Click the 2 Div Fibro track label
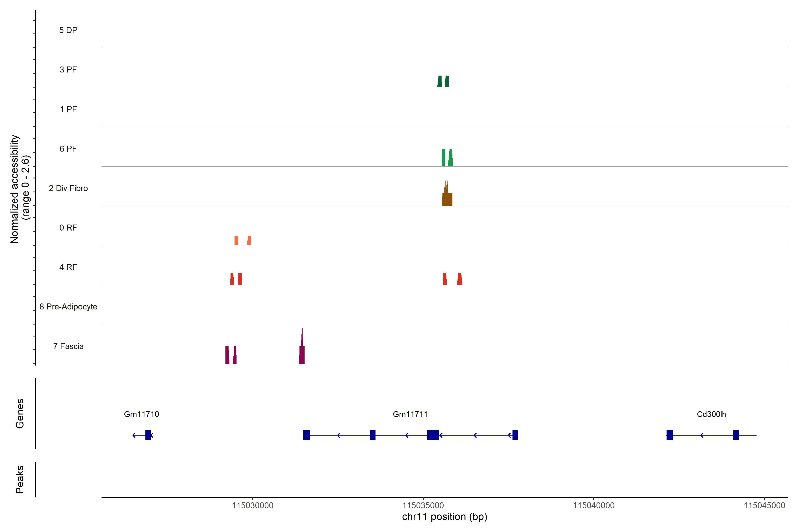 coord(68,188)
